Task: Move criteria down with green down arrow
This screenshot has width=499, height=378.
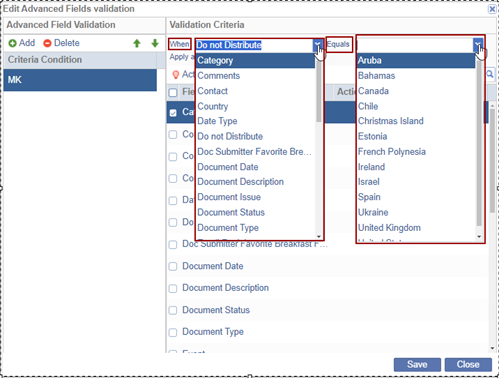Action: (155, 43)
